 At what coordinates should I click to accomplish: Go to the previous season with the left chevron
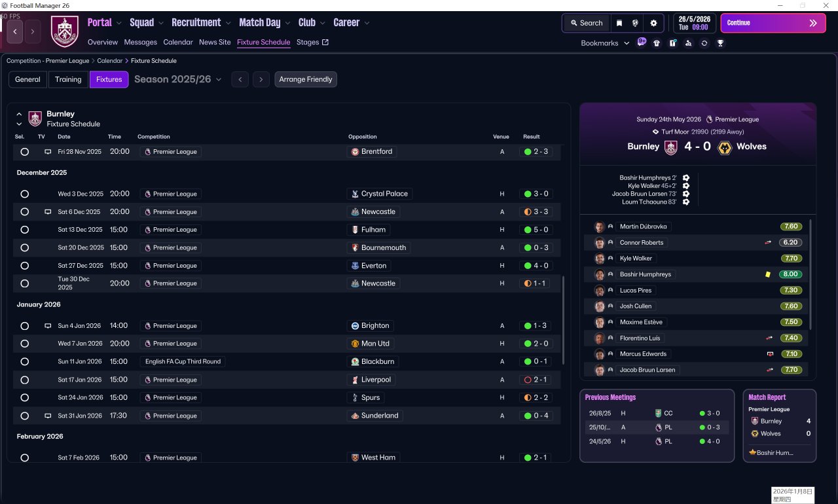click(240, 80)
